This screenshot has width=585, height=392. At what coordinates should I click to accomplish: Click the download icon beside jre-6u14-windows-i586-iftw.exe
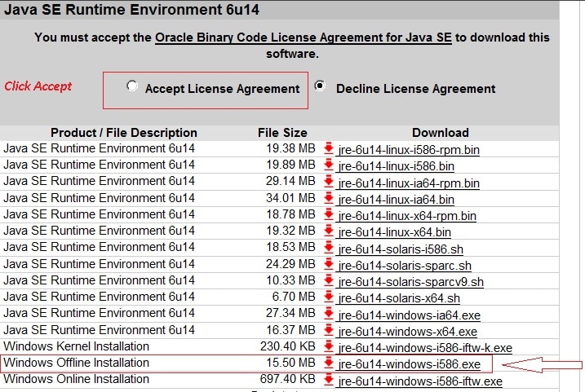(329, 380)
